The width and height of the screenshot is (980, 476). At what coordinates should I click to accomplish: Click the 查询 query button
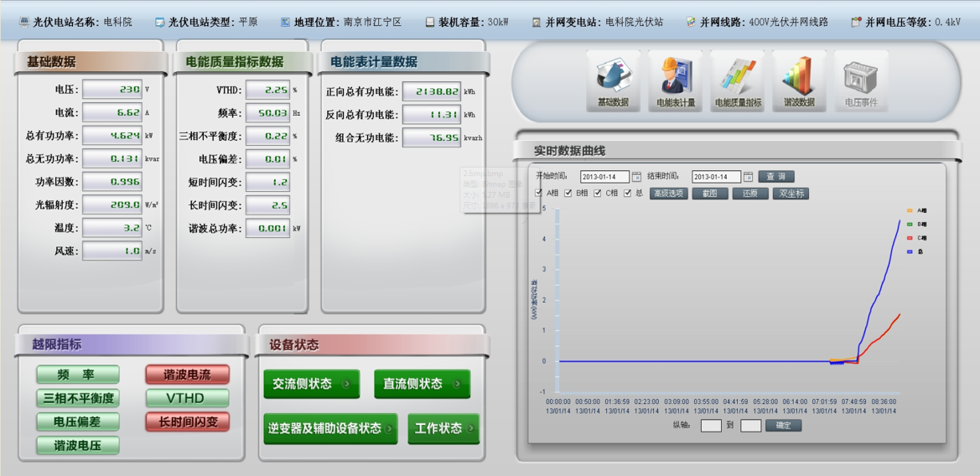click(x=775, y=177)
